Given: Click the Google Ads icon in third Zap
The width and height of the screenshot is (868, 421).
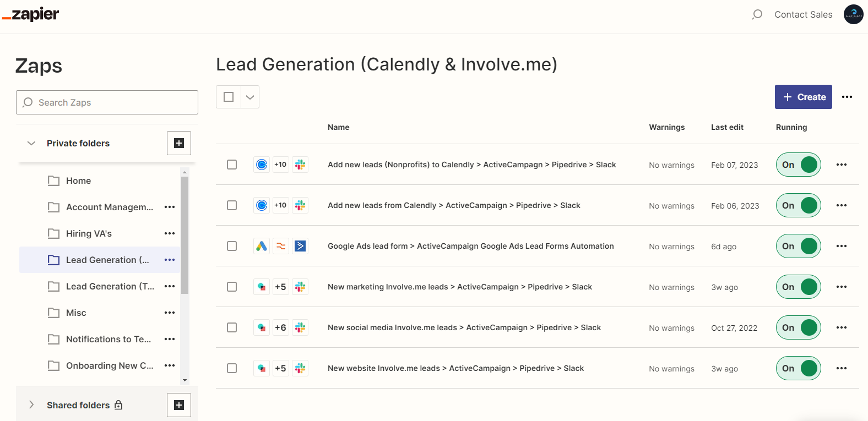Looking at the screenshot, I should point(262,246).
